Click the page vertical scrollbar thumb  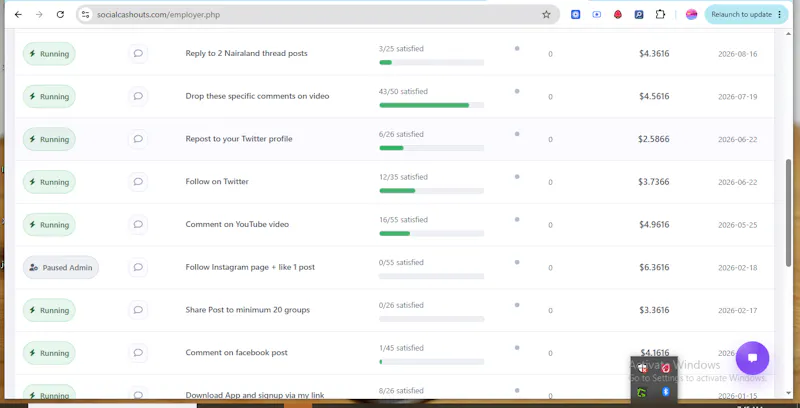pyautogui.click(x=789, y=212)
